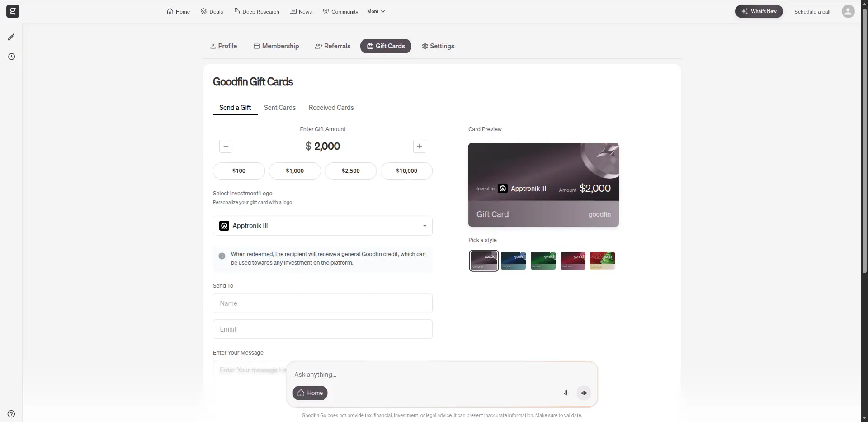Click the microphone icon in chat box
Screen dimensions: 868x422
tap(566, 393)
